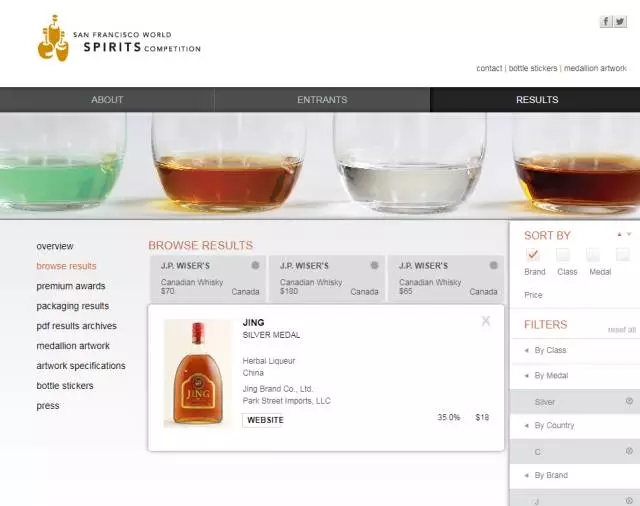This screenshot has width=640, height=506.
Task: Remove the Silver medal filter
Action: 629,401
